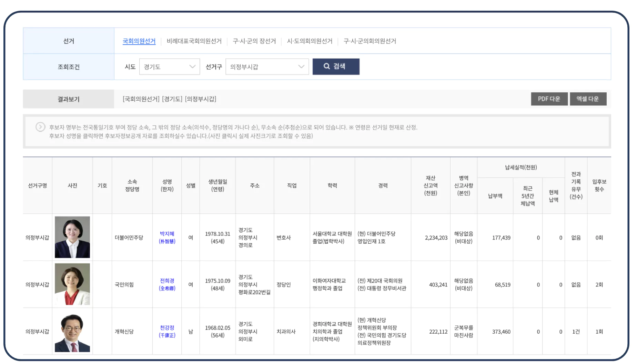Image resolution: width=637 pixels, height=364 pixels.
Task: Click the 1건 criminal record cell
Action: (576, 332)
